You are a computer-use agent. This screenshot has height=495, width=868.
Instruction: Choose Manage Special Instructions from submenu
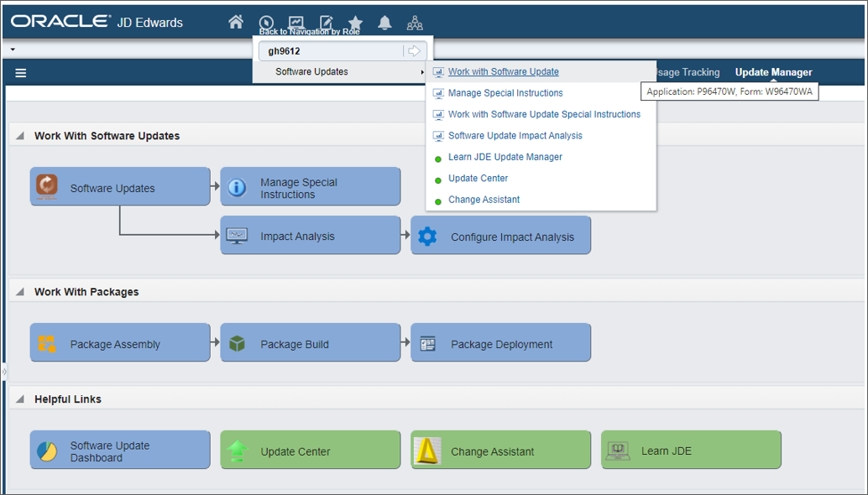(505, 93)
